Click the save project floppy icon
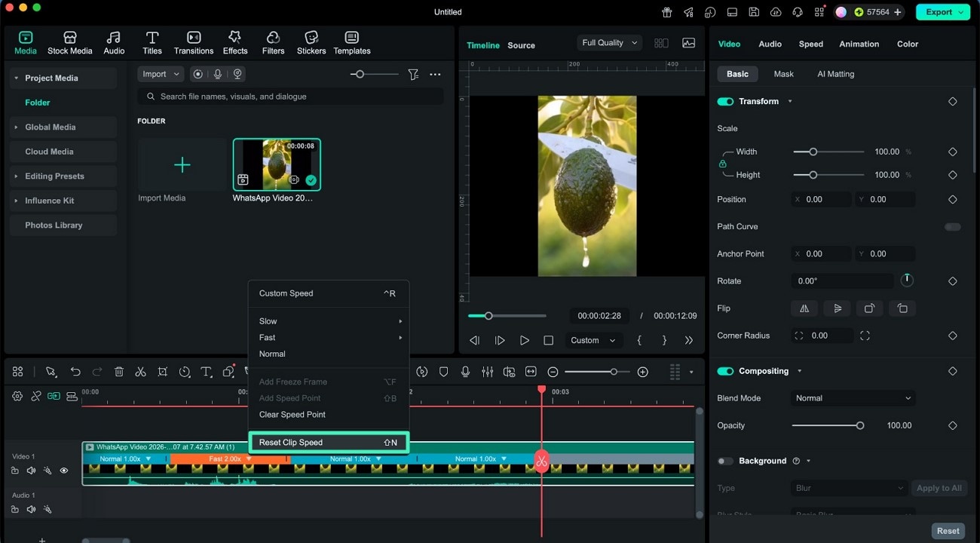 point(754,12)
